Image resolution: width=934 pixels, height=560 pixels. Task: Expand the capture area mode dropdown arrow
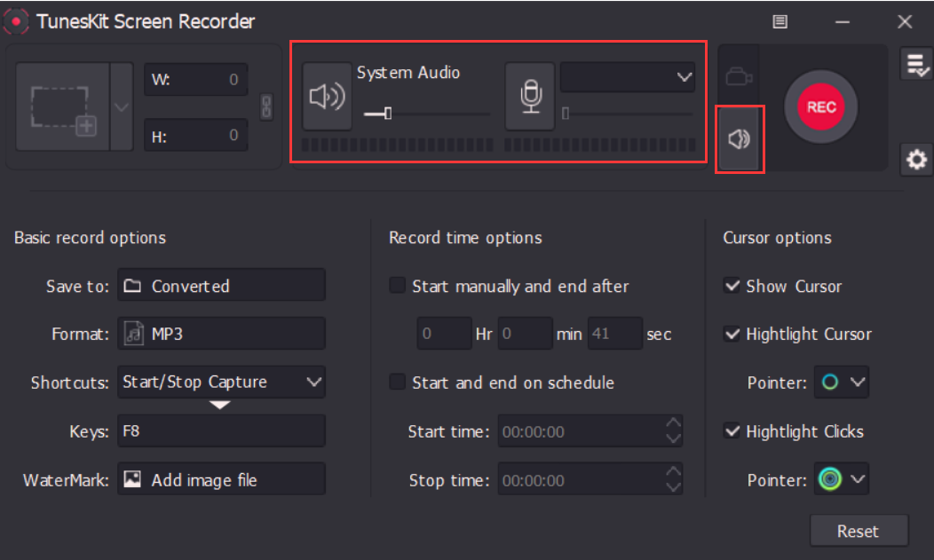(122, 107)
